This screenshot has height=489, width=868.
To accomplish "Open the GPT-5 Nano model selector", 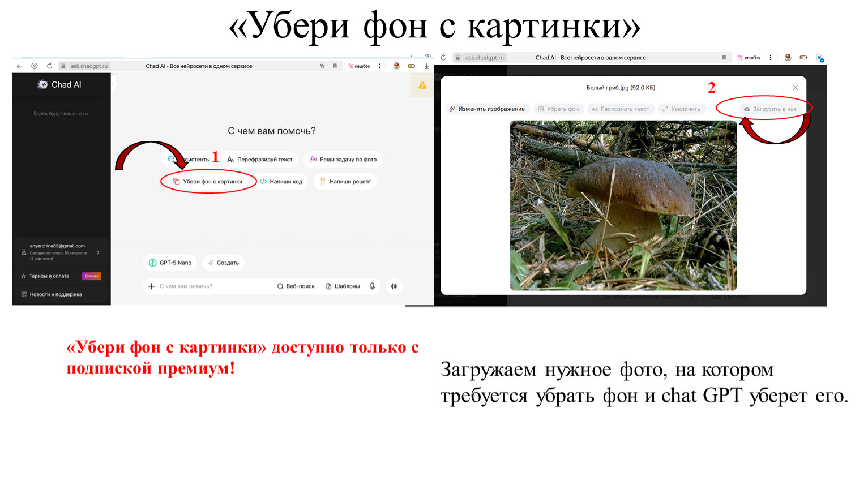I will 170,263.
